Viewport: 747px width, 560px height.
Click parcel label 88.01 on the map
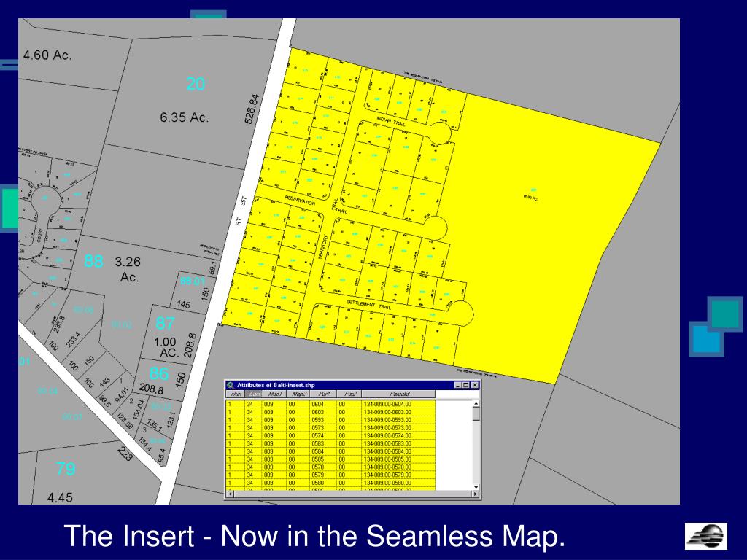pos(193,281)
